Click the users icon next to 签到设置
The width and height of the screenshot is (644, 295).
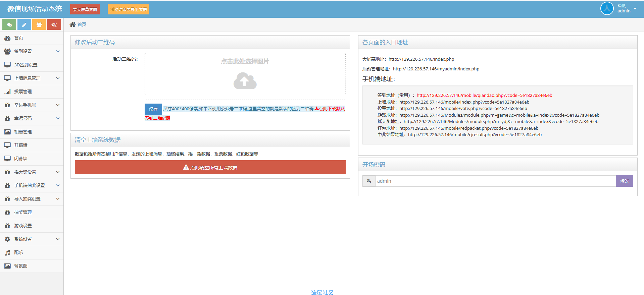(x=7, y=51)
